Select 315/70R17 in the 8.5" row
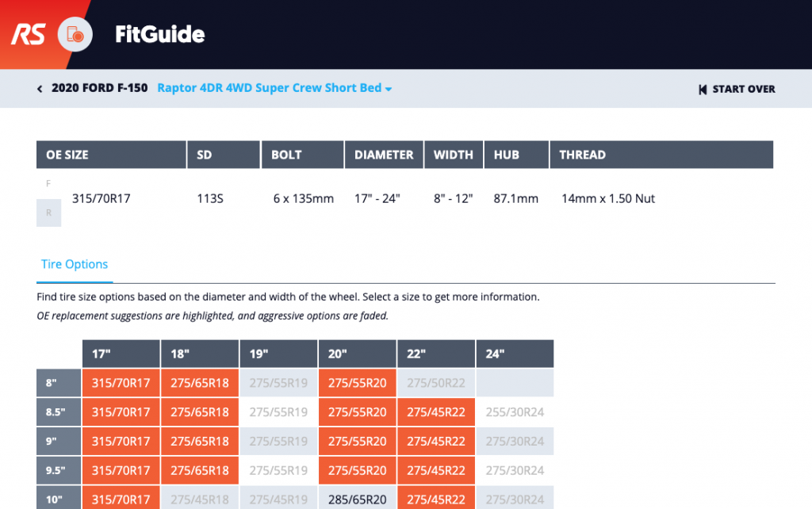This screenshot has width=812, height=509. click(x=121, y=411)
